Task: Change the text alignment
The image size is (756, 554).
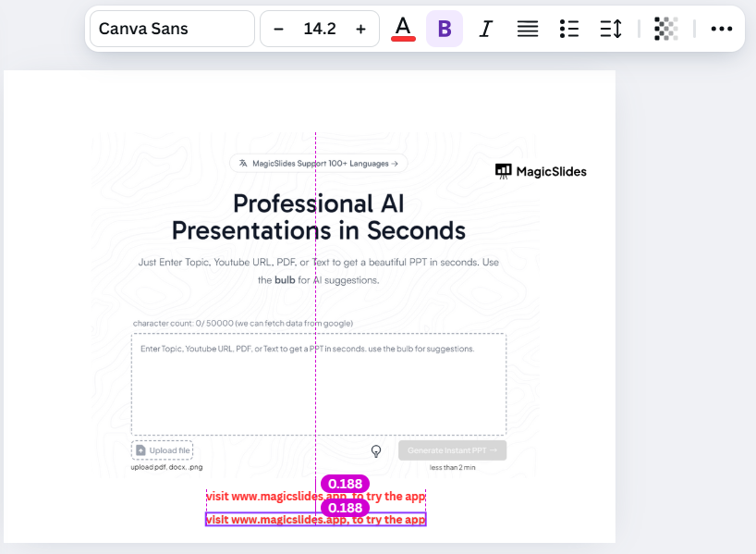Action: click(x=528, y=29)
